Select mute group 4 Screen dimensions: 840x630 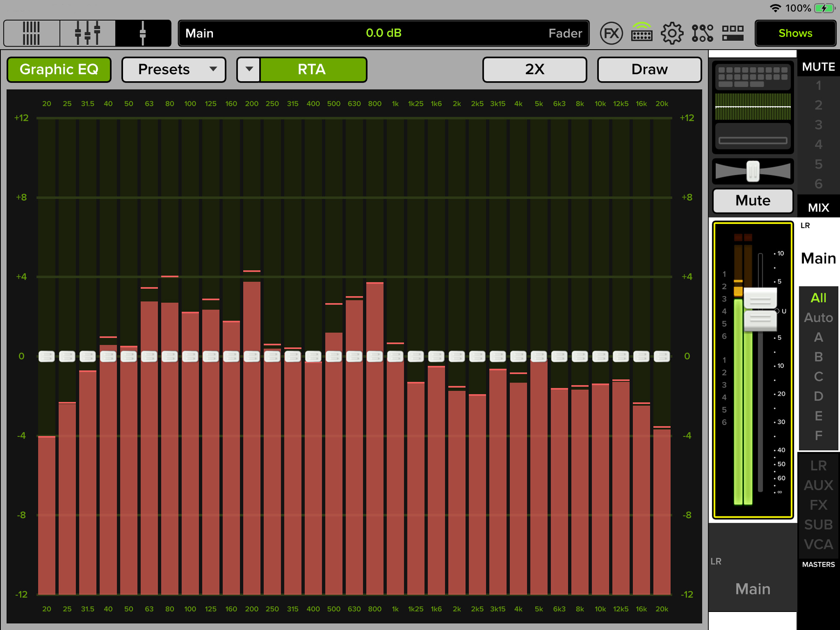(x=818, y=144)
